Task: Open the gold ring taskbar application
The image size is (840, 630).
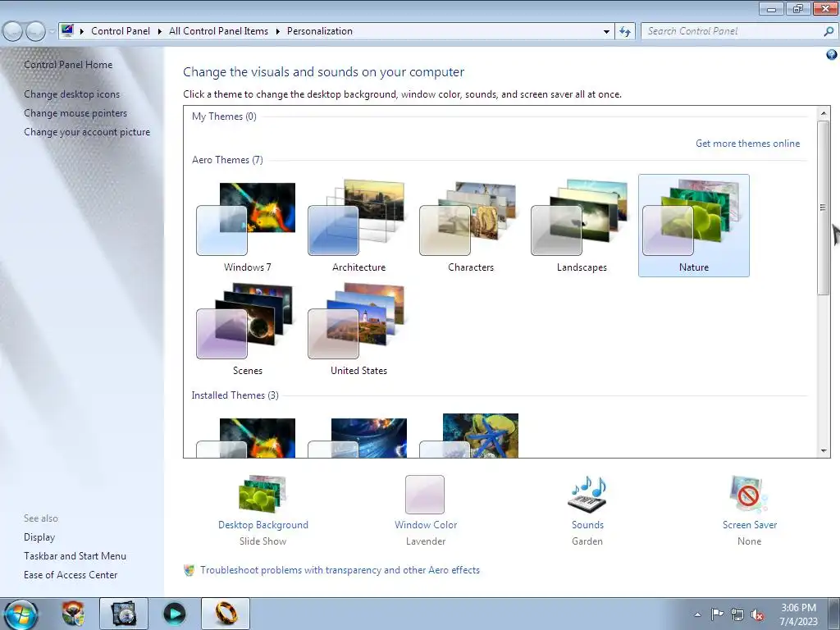Action: click(x=226, y=614)
